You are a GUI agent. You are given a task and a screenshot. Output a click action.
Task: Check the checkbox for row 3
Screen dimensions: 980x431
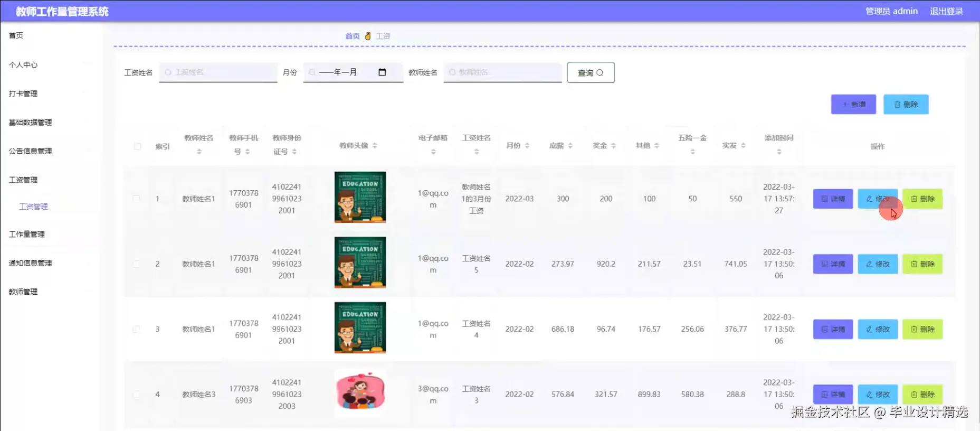[x=137, y=329]
